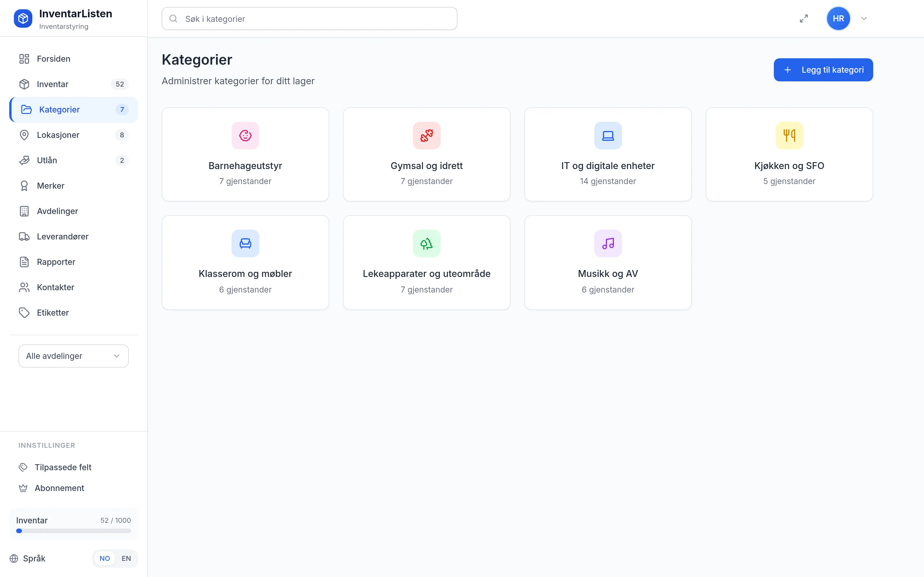Go to Lokasjoner in the sidebar
The height and width of the screenshot is (577, 924).
coord(73,135)
